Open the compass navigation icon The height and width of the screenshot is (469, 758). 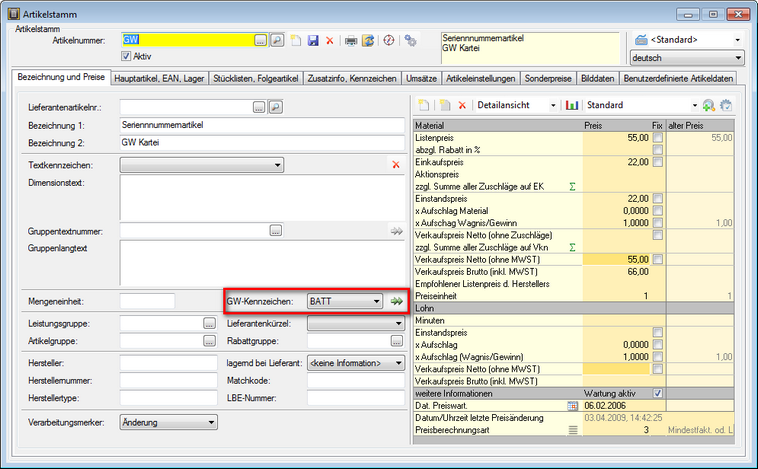pyautogui.click(x=389, y=41)
